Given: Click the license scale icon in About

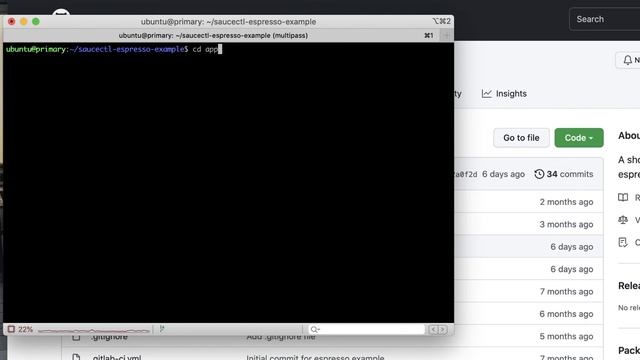Looking at the screenshot, I should click(x=623, y=220).
